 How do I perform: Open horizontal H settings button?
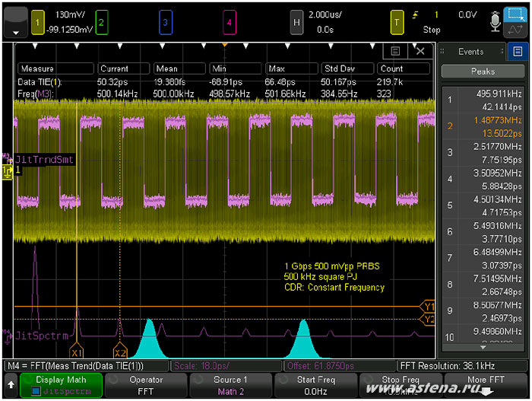[x=296, y=22]
